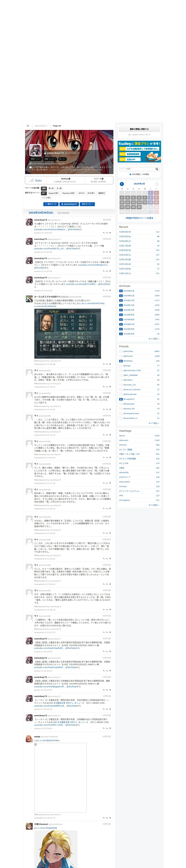Set sort order to 通常
Viewport: 186px width, 868px height.
click(44, 188)
